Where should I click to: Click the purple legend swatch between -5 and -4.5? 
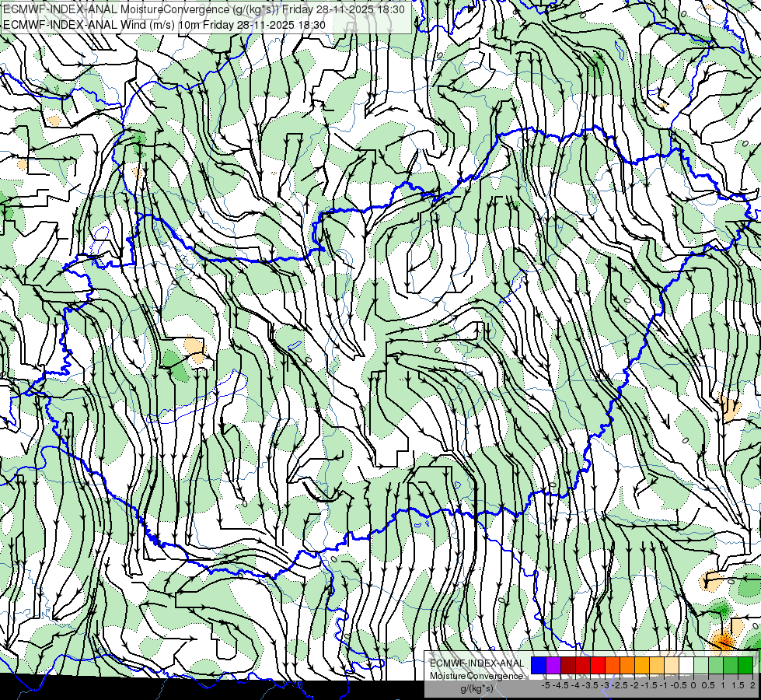point(553,666)
